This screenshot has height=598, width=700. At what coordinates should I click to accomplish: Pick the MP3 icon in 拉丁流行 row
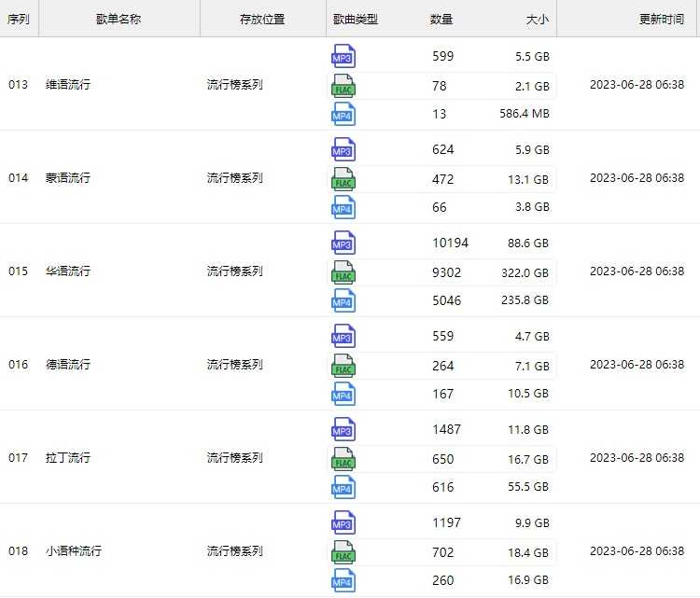(x=343, y=429)
